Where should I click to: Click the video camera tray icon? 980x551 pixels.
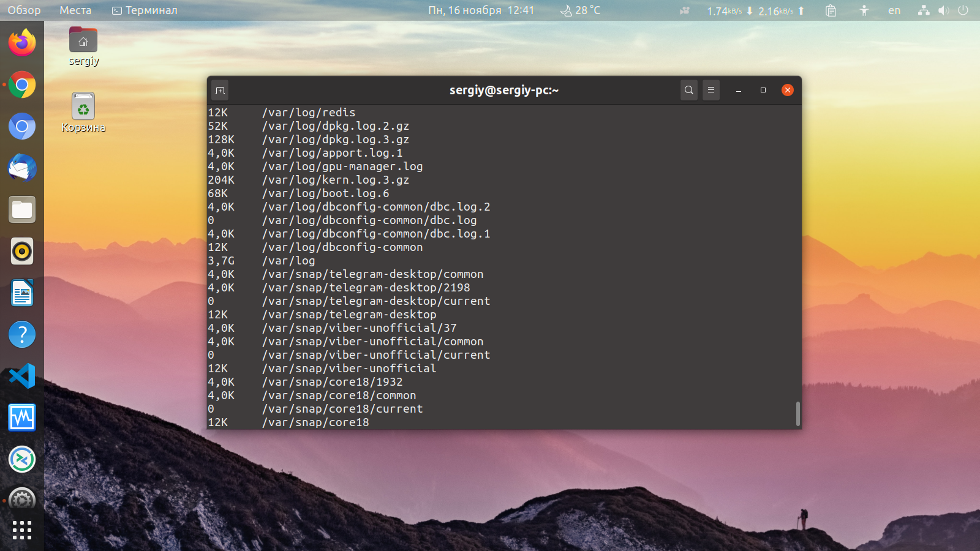pos(685,10)
